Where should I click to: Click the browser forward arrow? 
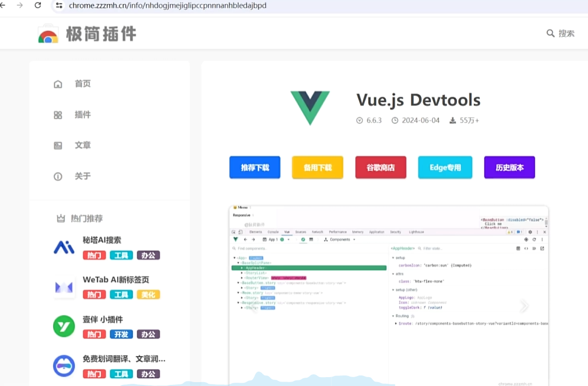click(20, 5)
